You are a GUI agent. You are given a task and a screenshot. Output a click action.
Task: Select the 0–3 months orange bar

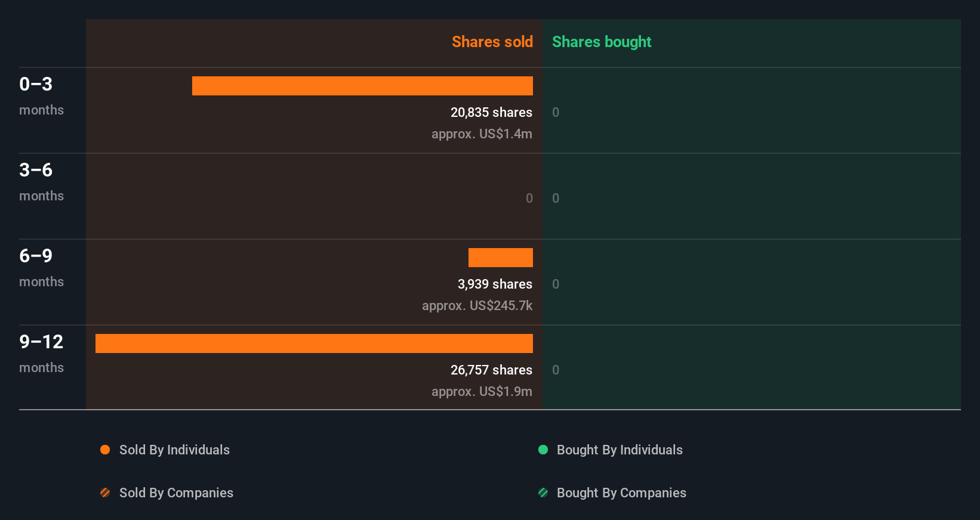[362, 86]
